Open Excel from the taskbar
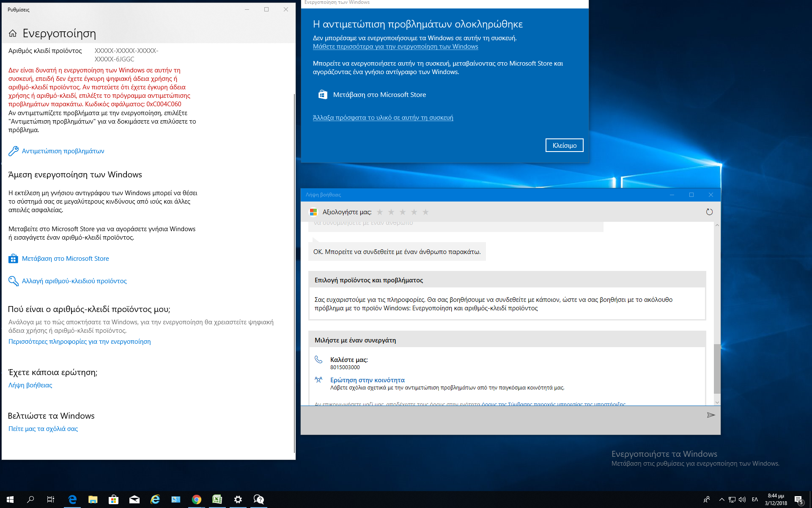The height and width of the screenshot is (508, 812). point(217,500)
